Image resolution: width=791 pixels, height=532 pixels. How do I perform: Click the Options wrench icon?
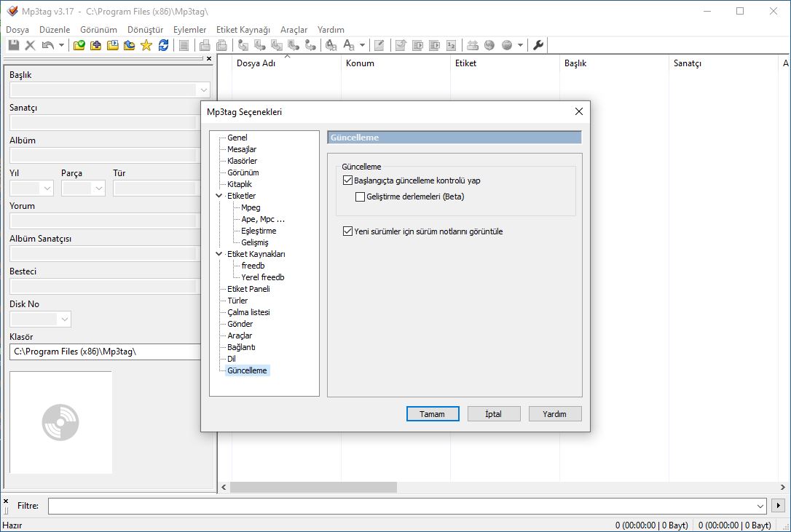[x=538, y=45]
